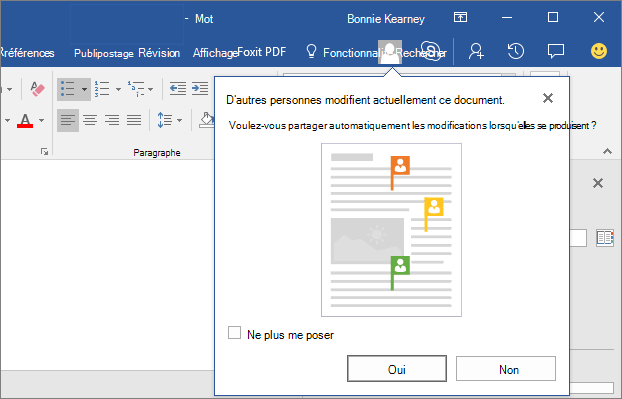This screenshot has height=399, width=622.
Task: Close the co-authoring prompt popup
Action: pyautogui.click(x=548, y=98)
